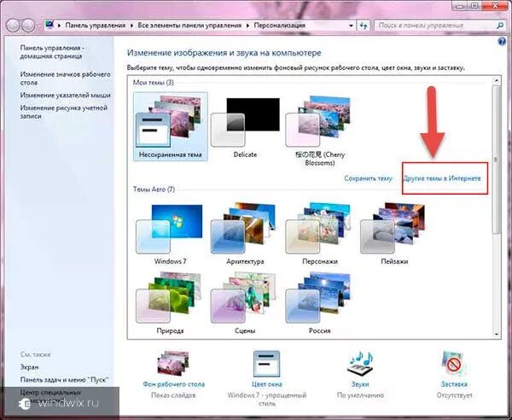Click Заставка text link
The width and height of the screenshot is (512, 420).
click(454, 384)
